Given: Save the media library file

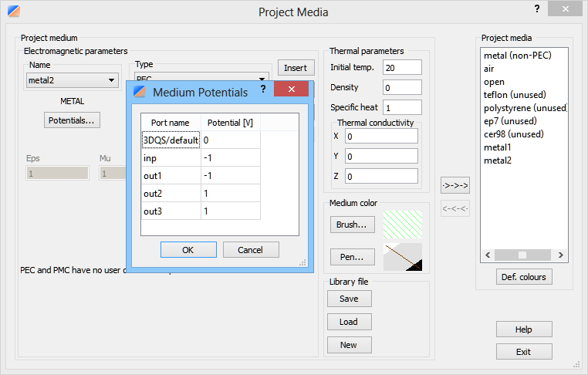Looking at the screenshot, I should point(348,299).
